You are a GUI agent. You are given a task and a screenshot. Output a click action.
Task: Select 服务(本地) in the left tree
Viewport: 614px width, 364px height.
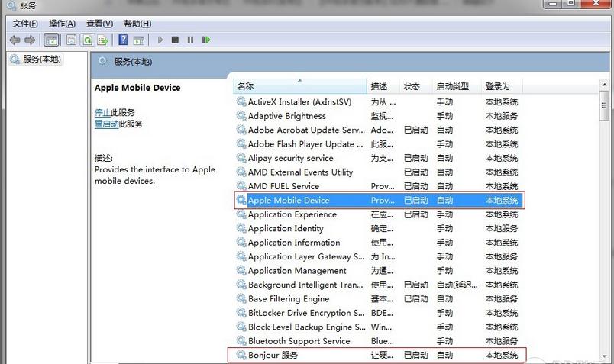42,60
